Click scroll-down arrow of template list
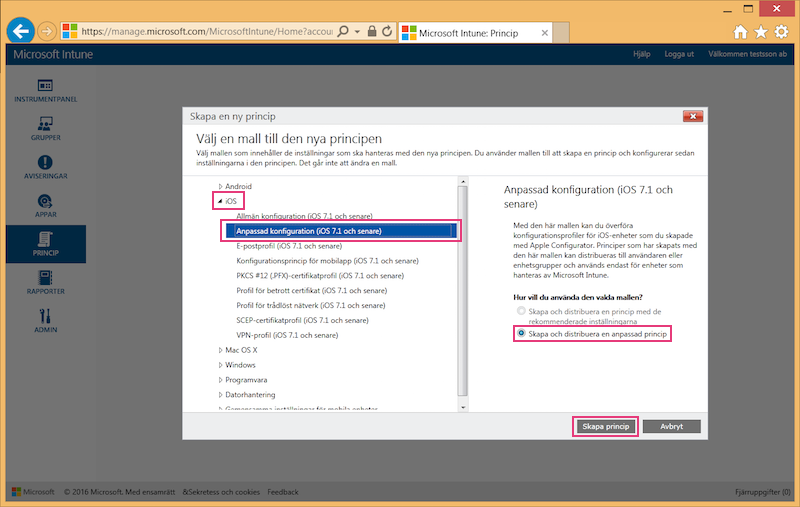Viewport: 800px width, 507px height. point(463,408)
